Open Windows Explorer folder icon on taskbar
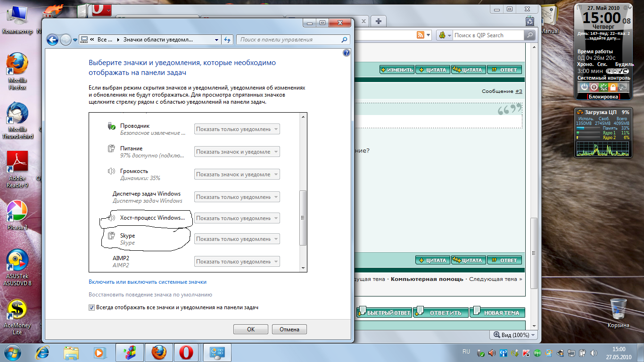 72,352
